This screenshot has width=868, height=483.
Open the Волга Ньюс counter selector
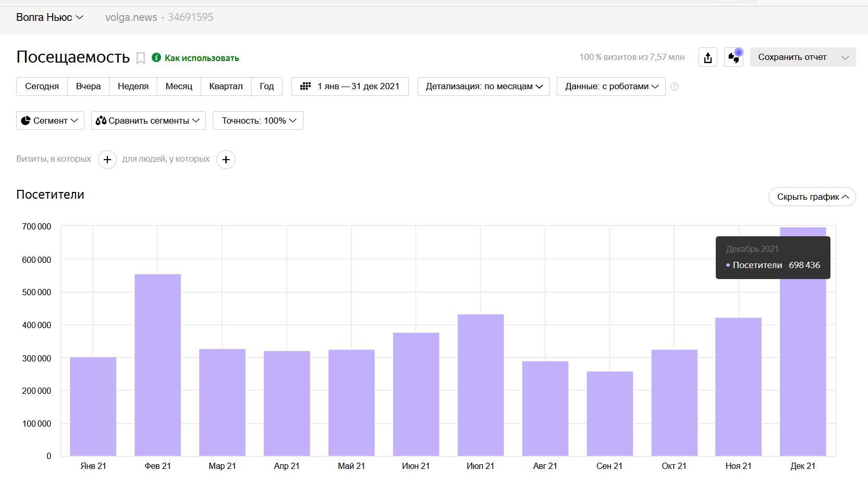(50, 17)
